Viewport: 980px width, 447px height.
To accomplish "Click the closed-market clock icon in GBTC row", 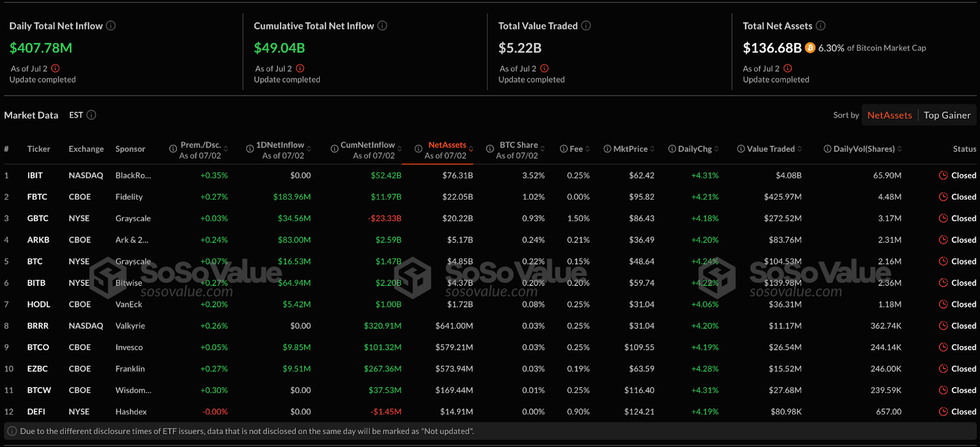I will [943, 218].
